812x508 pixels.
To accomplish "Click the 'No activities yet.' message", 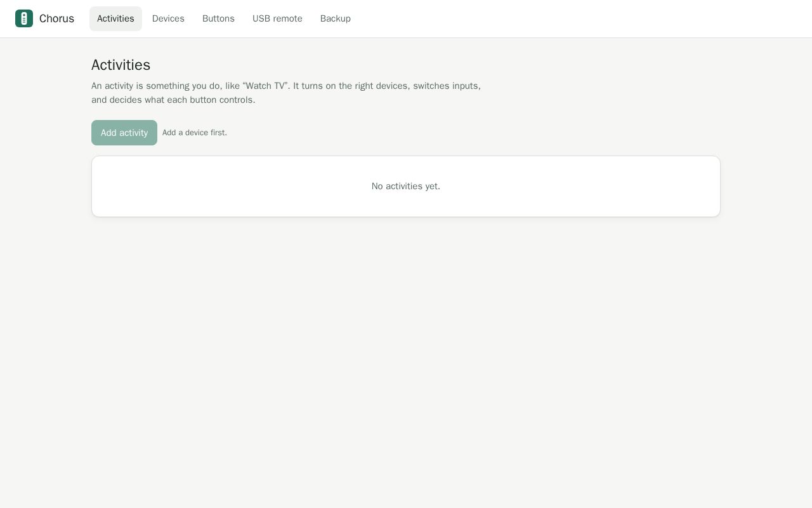I will (406, 186).
